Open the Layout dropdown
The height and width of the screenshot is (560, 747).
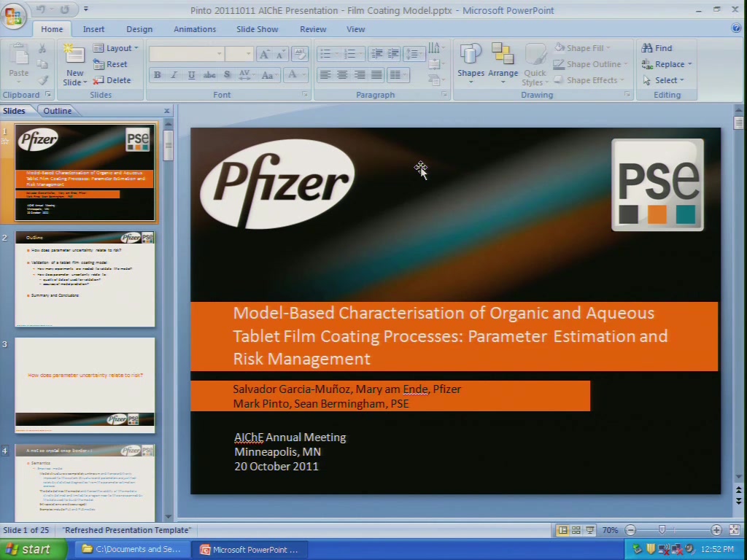coord(116,48)
